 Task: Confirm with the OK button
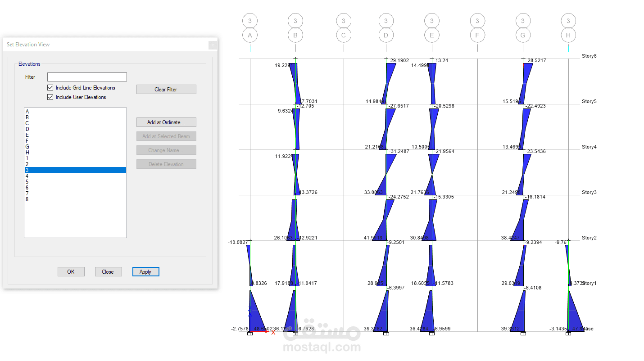[71, 272]
